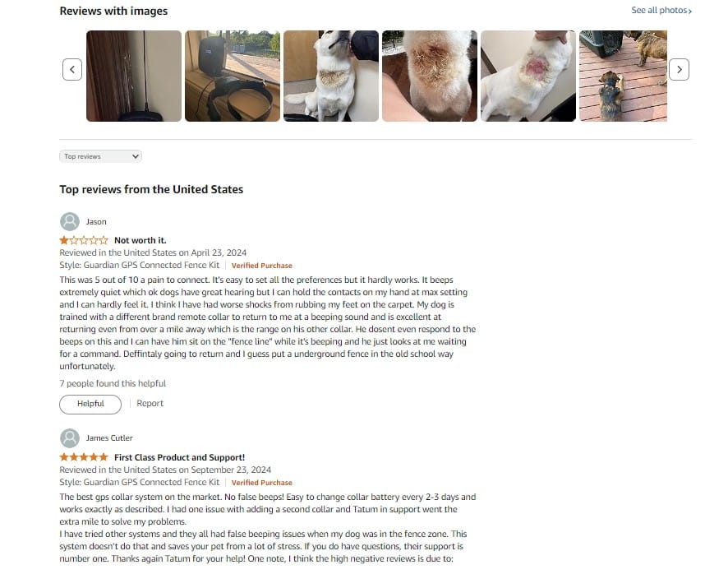Screen dimensions: 728x574
Task: Click the See all photos link
Action: pyautogui.click(x=661, y=10)
